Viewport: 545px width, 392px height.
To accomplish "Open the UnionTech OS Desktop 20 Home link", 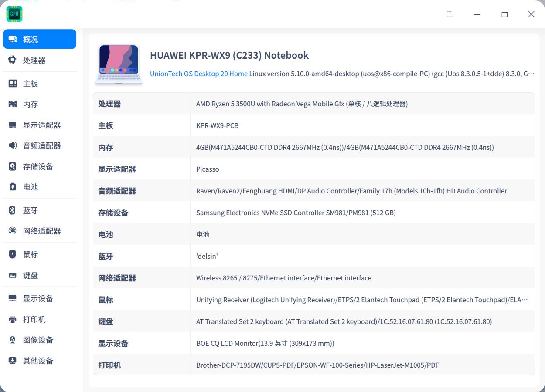I will click(x=198, y=74).
